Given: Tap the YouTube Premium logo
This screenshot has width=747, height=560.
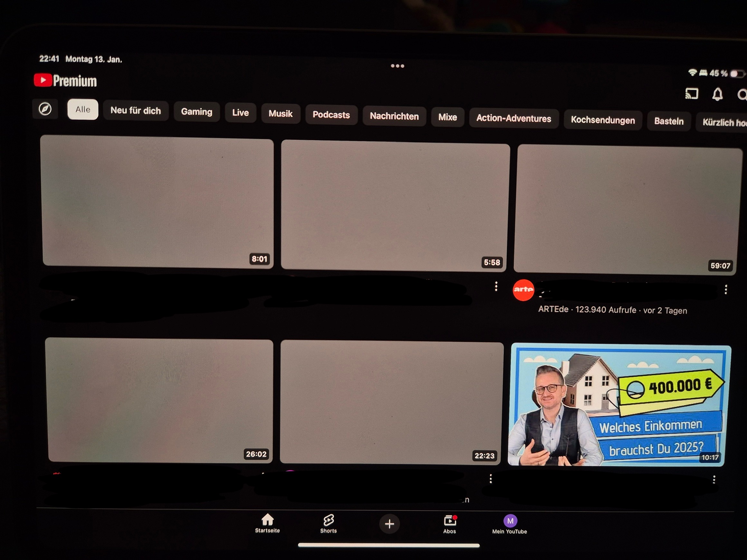Looking at the screenshot, I should tap(65, 81).
